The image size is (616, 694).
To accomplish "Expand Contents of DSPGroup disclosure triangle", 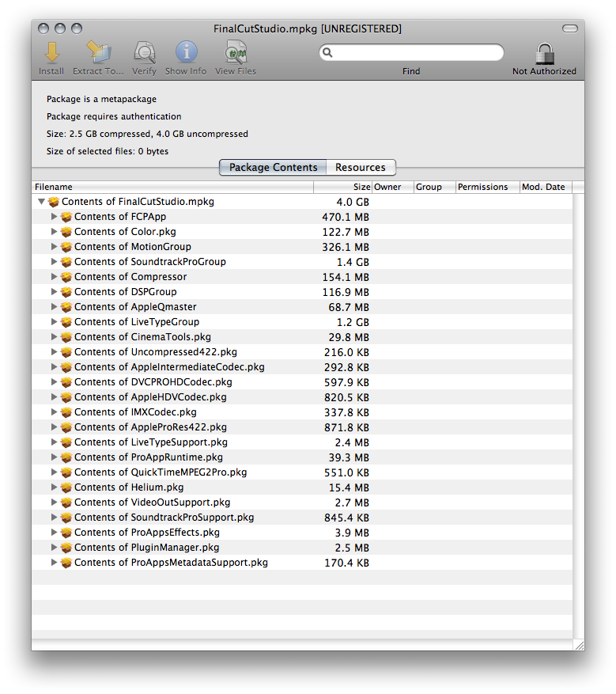I will tap(54, 292).
